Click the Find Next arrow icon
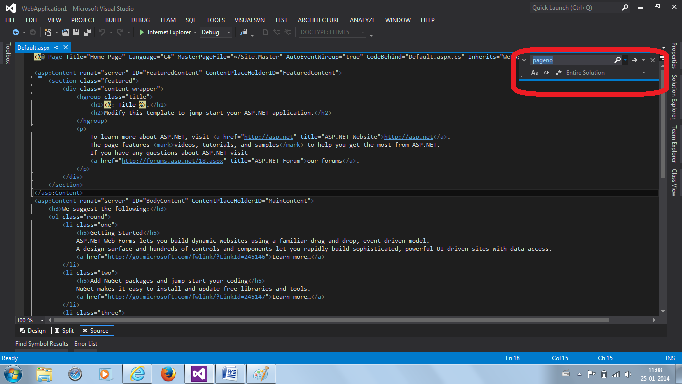Screen dimensions: 682x384 click(x=634, y=60)
